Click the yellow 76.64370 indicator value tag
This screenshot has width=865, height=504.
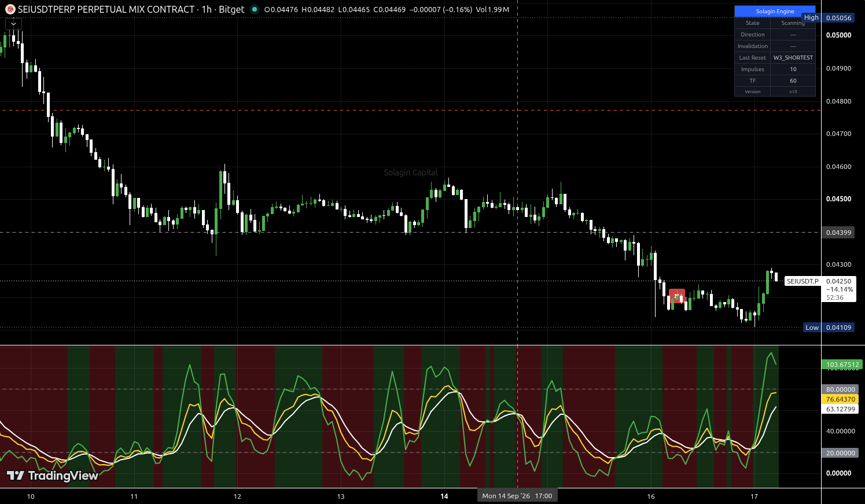tap(840, 399)
